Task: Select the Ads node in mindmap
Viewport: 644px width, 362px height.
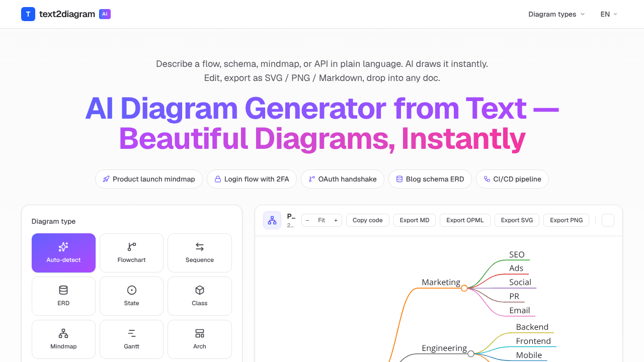Action: [516, 268]
